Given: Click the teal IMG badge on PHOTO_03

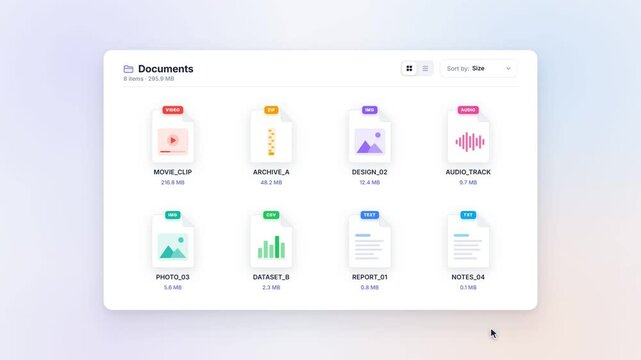Looking at the screenshot, I should point(173,215).
